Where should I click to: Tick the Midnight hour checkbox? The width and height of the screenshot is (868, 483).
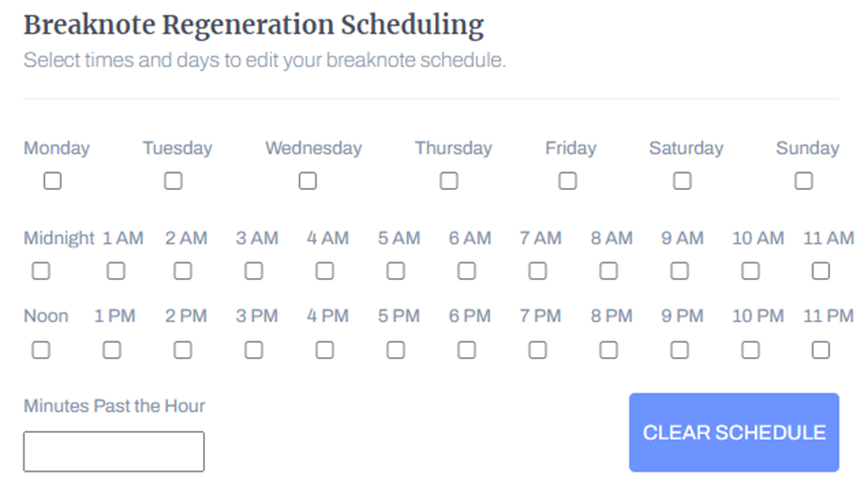click(x=41, y=271)
